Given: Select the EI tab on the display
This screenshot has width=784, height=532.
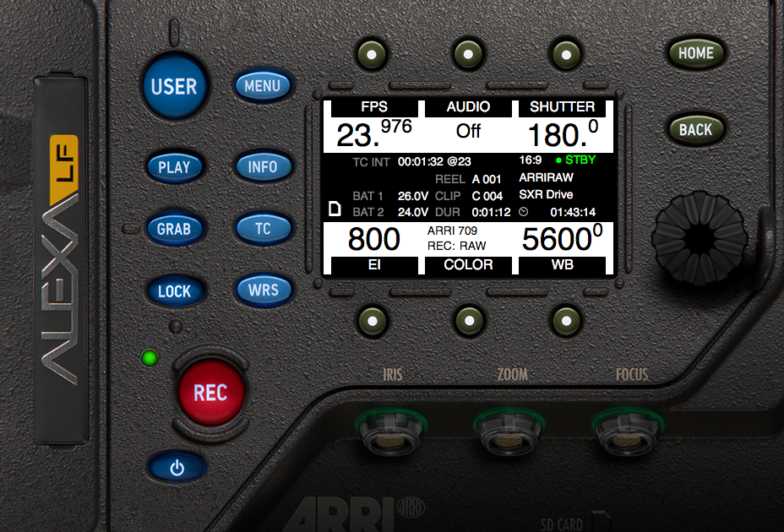Looking at the screenshot, I should coord(374,264).
